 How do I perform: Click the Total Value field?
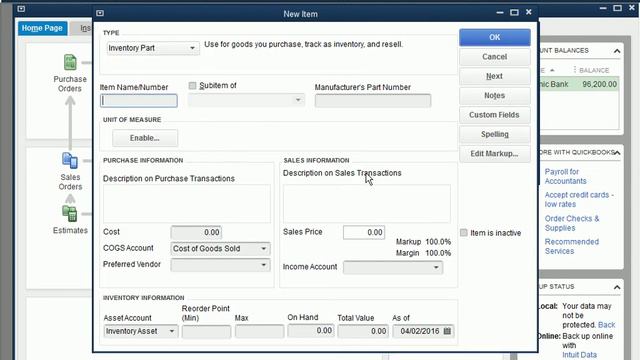pos(362,331)
